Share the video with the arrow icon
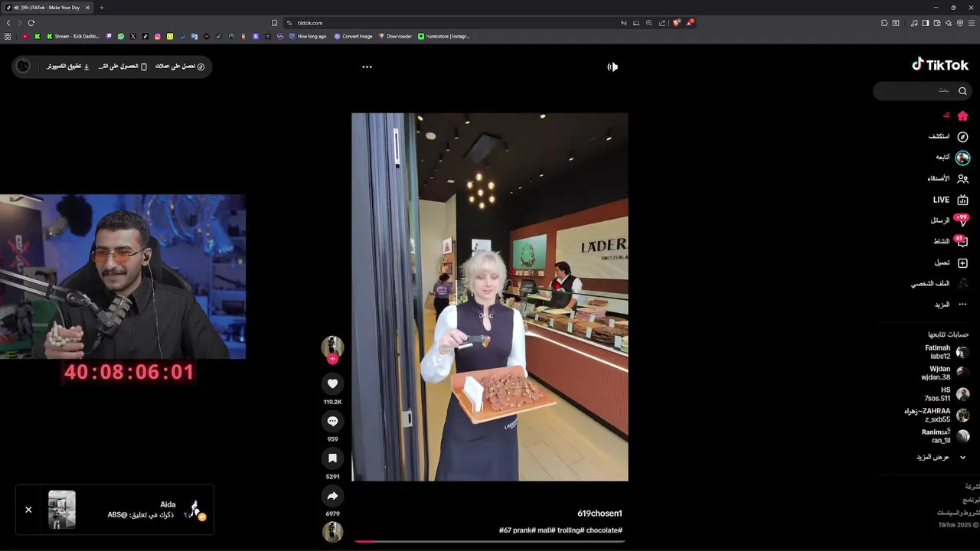 332,496
